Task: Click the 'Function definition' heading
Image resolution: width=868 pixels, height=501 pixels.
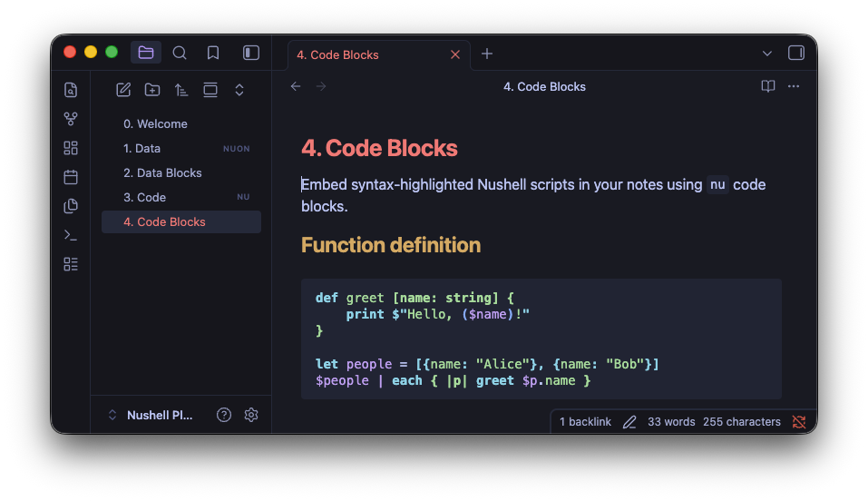Action: click(x=391, y=245)
